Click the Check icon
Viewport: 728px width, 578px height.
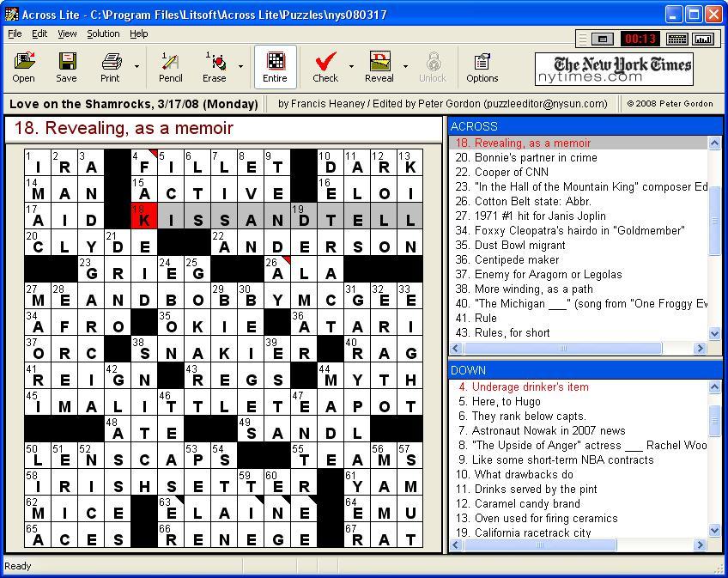(x=325, y=67)
